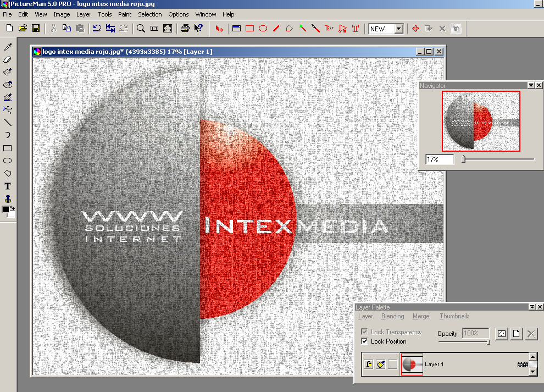
Task: Open the Image menu
Action: coord(62,14)
